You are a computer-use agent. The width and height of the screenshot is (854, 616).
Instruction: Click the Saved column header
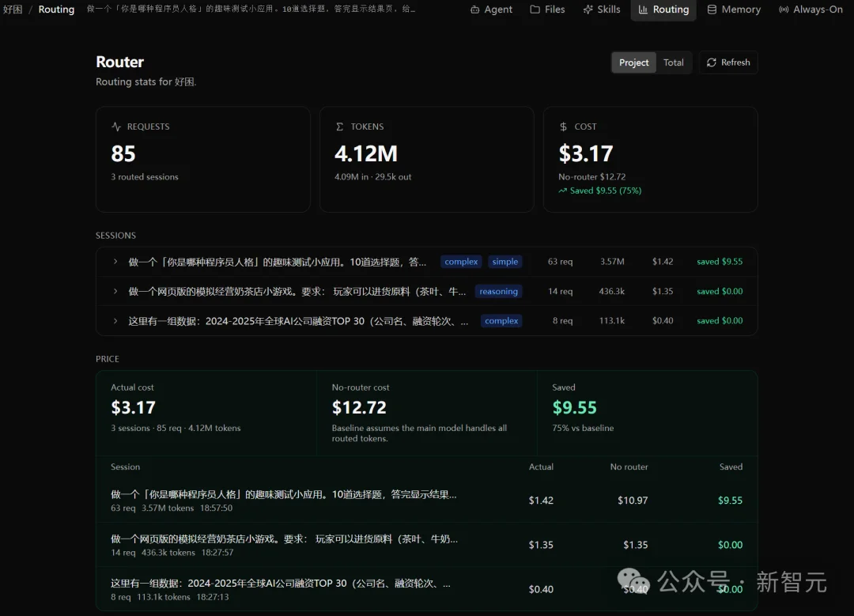click(731, 467)
